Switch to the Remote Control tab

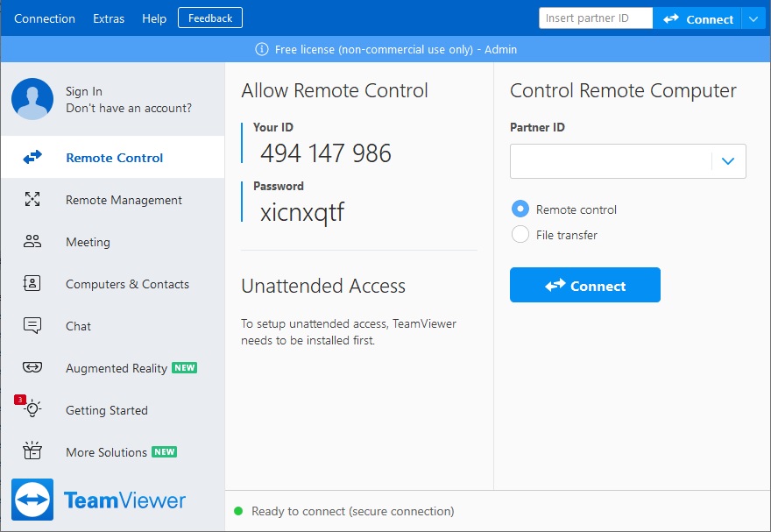click(113, 158)
